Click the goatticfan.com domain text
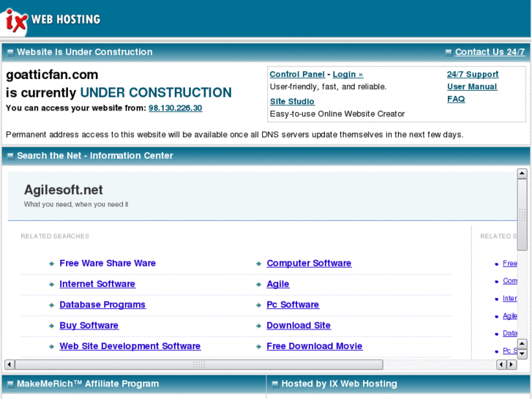The height and width of the screenshot is (399, 532). coord(52,75)
